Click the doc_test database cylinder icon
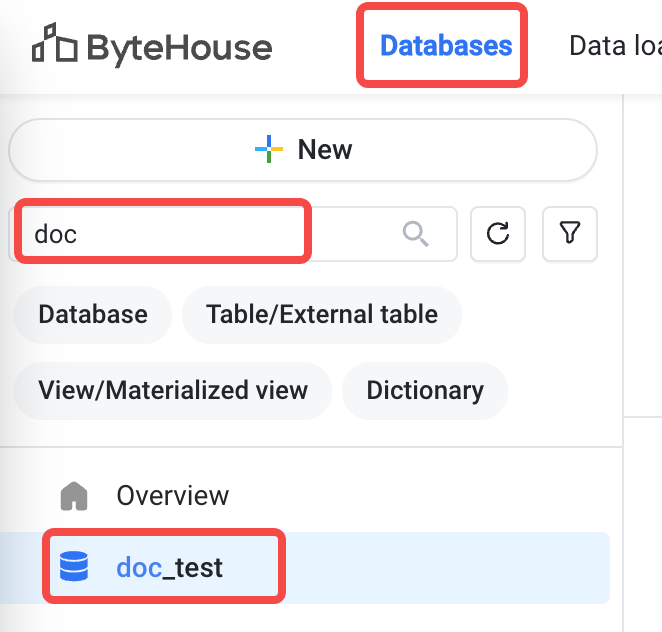 point(74,567)
